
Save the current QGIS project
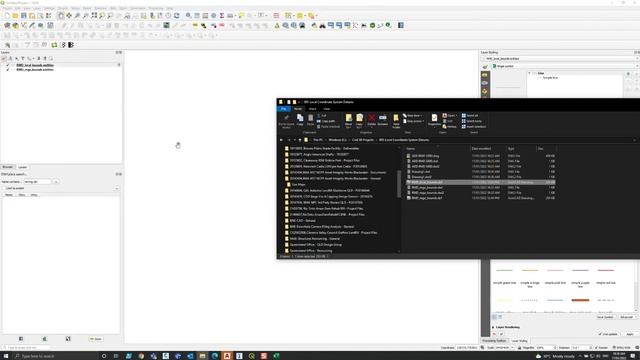pos(24,16)
